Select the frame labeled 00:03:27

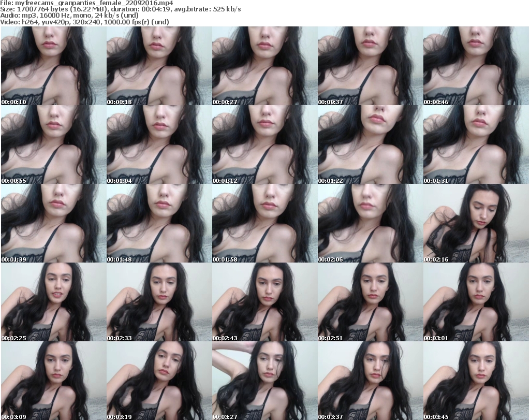tap(264, 381)
